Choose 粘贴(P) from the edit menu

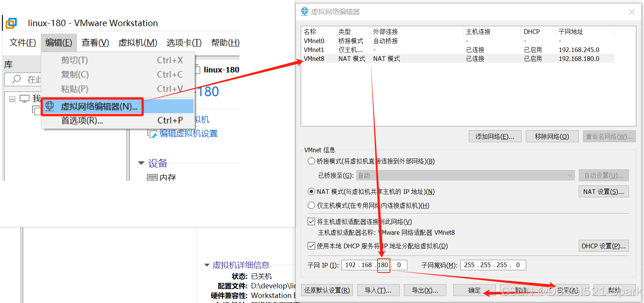point(118,89)
